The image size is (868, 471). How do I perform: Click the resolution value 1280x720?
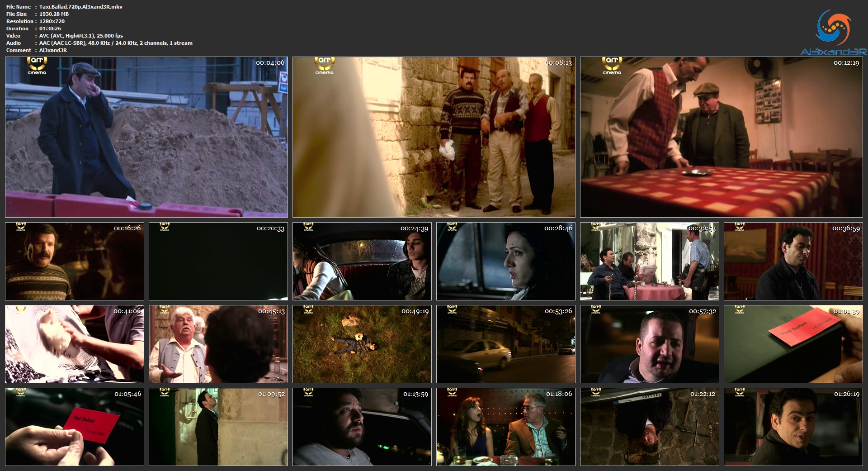pyautogui.click(x=52, y=21)
